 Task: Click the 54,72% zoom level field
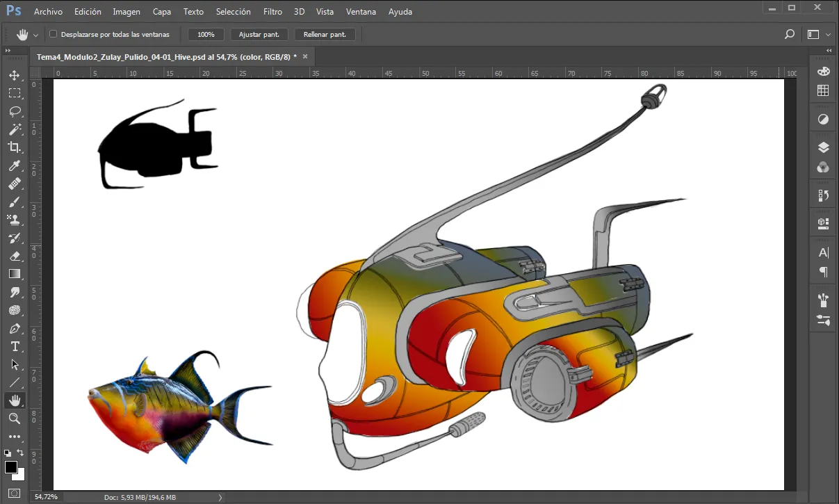point(47,497)
